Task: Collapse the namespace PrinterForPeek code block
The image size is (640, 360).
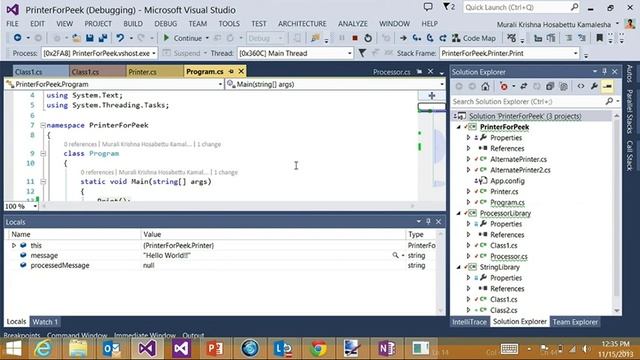Action: point(43,125)
